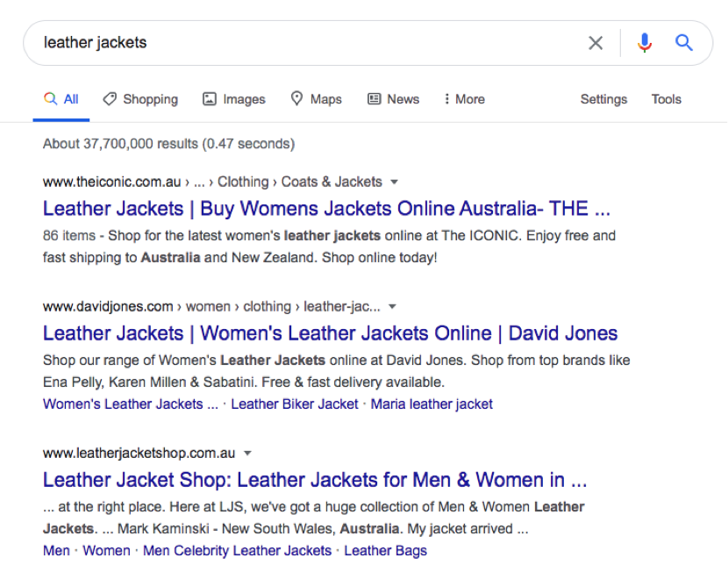
Task: Switch to the Images results tab
Action: [234, 99]
